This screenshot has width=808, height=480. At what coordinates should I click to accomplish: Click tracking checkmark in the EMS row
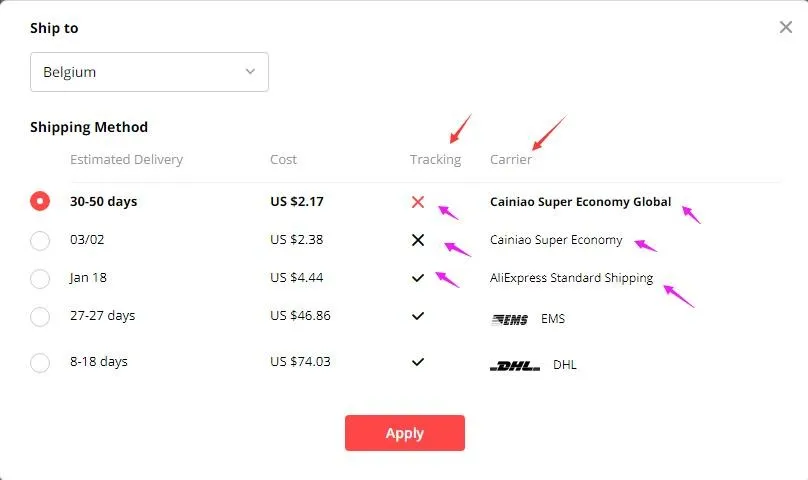(x=418, y=316)
